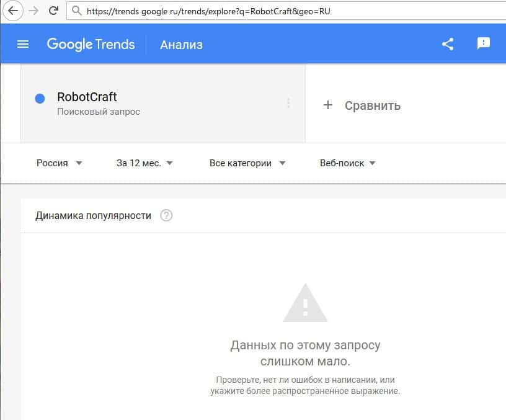The image size is (506, 420).
Task: Click the Анализ header tab
Action: point(181,45)
